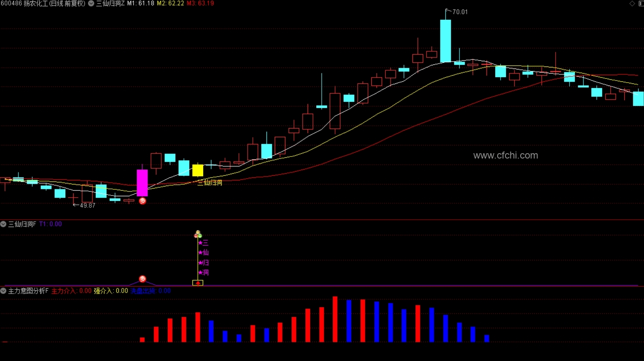This screenshot has width=644, height=361.
Task: Click the M2: 62.22 value
Action: (x=171, y=3)
